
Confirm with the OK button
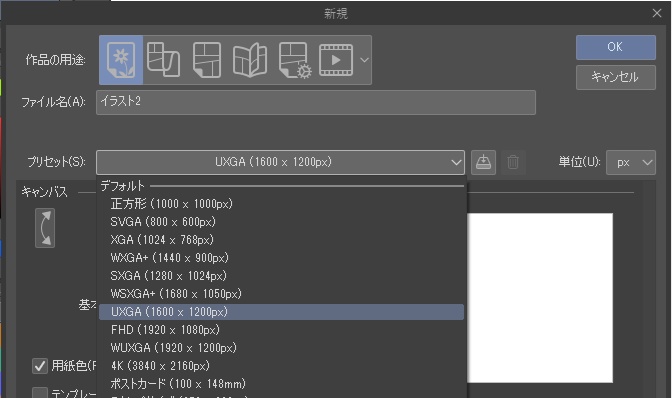click(615, 47)
